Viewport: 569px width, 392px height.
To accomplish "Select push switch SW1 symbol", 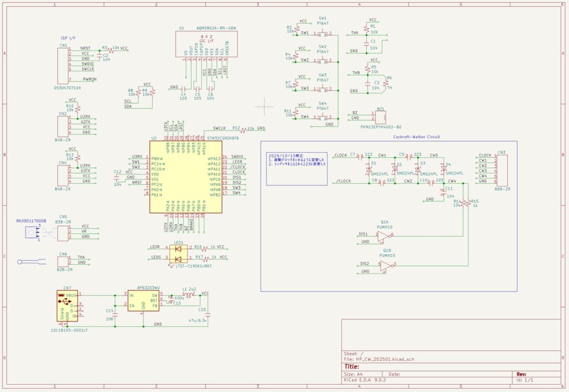I will [x=323, y=33].
